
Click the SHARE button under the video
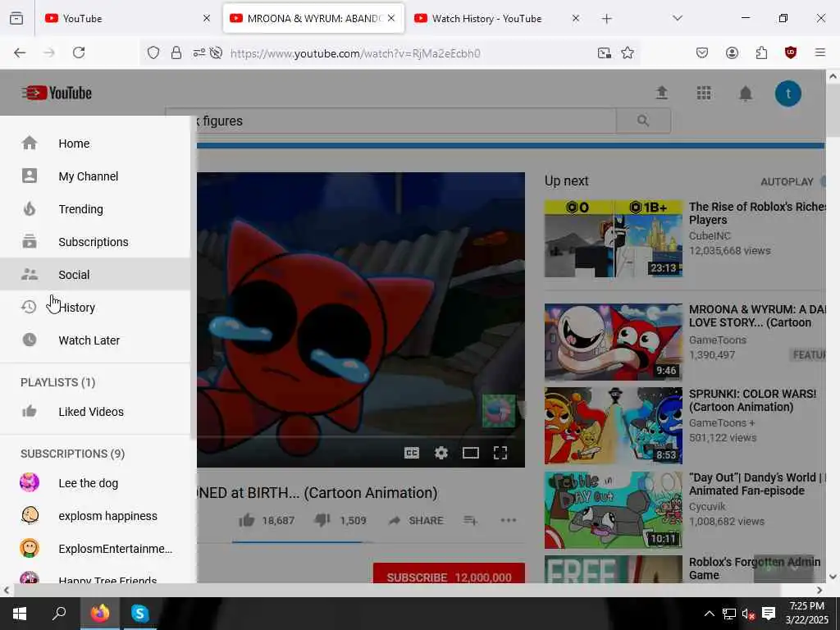pos(416,521)
